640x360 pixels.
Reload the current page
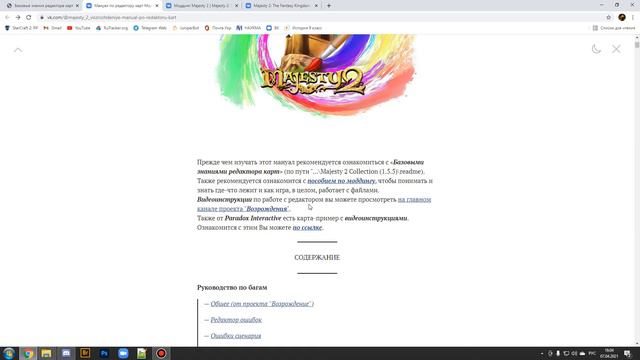coord(29,18)
